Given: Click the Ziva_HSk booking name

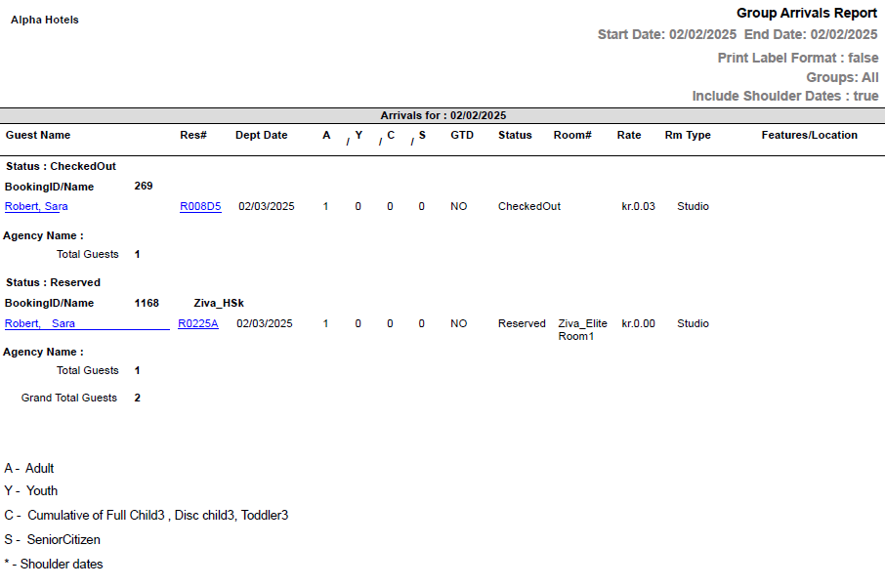Looking at the screenshot, I should point(219,303).
